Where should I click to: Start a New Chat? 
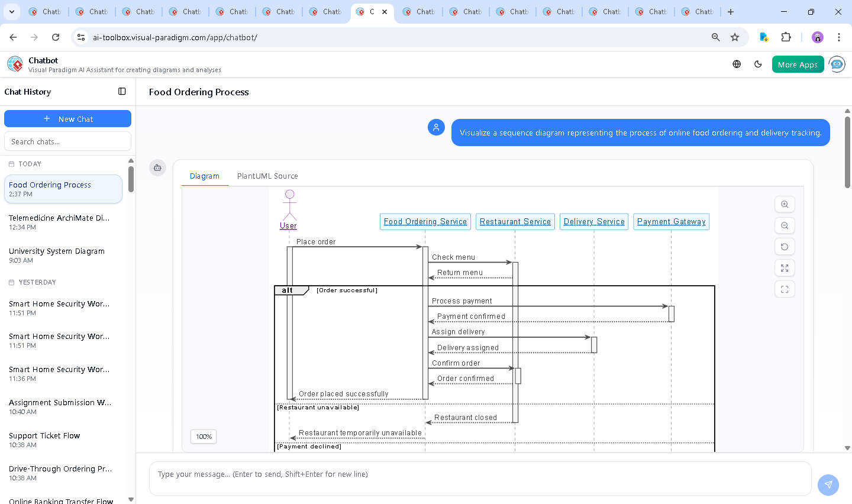click(67, 119)
